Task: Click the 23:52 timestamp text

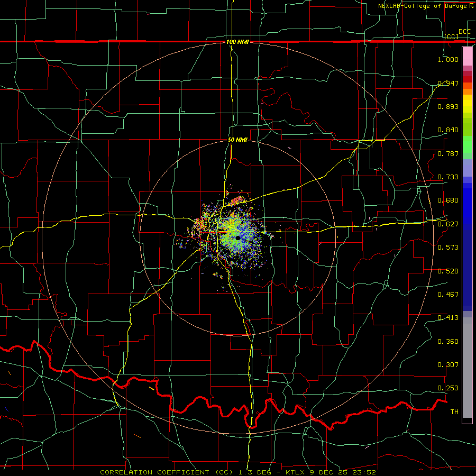Action: coord(364,472)
